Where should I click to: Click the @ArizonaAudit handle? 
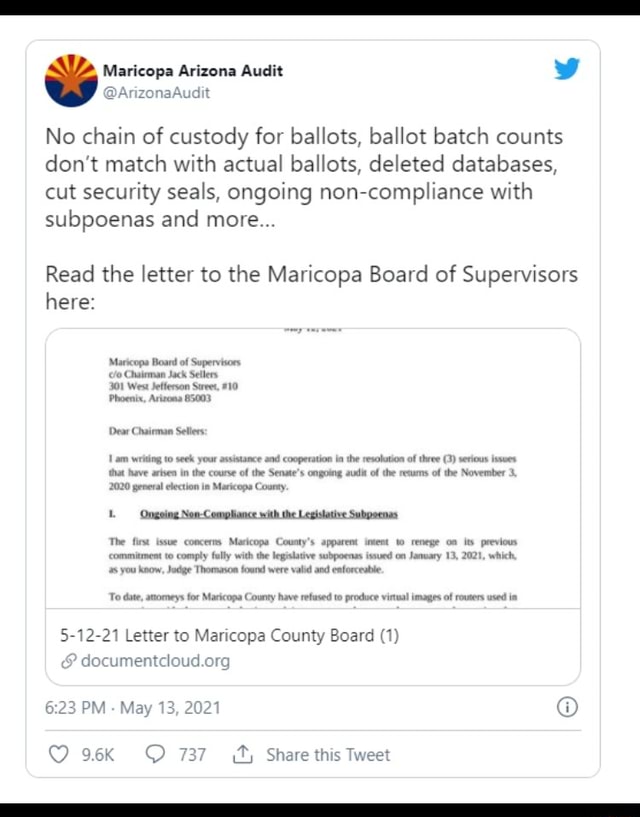point(156,93)
